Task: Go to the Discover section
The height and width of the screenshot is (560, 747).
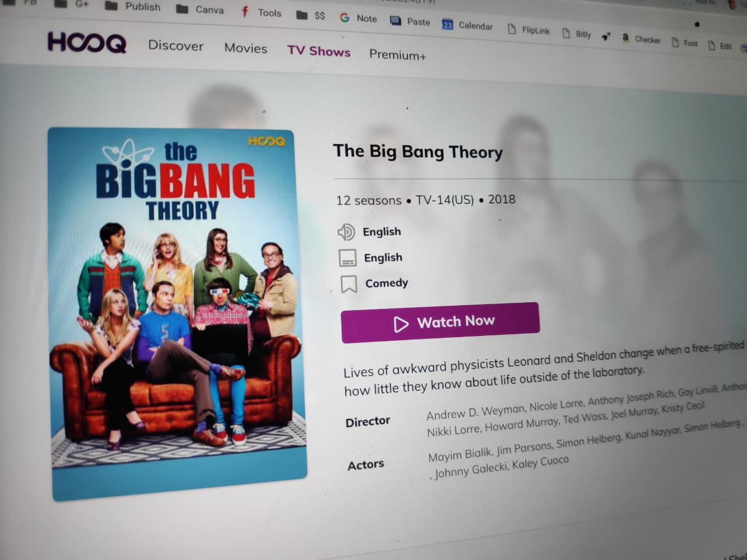Action: point(176,45)
